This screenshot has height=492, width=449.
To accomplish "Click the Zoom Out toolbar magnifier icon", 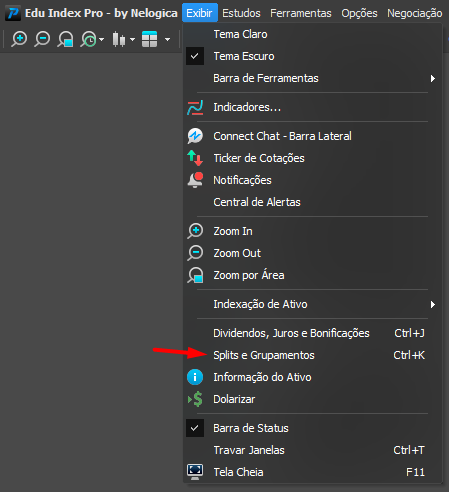I will (x=42, y=39).
